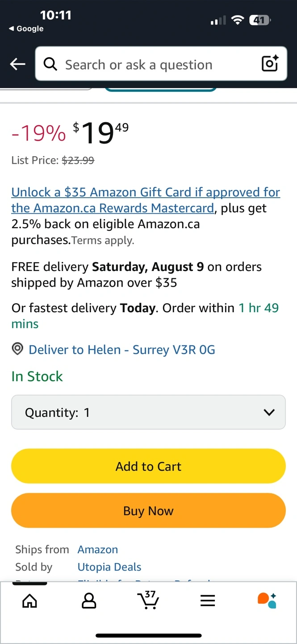297x644 pixels.
Task: Go to Home tab icon
Action: point(30,601)
